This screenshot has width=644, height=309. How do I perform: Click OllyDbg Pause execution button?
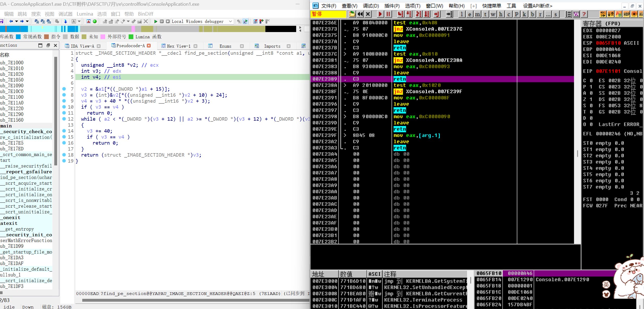pos(388,14)
